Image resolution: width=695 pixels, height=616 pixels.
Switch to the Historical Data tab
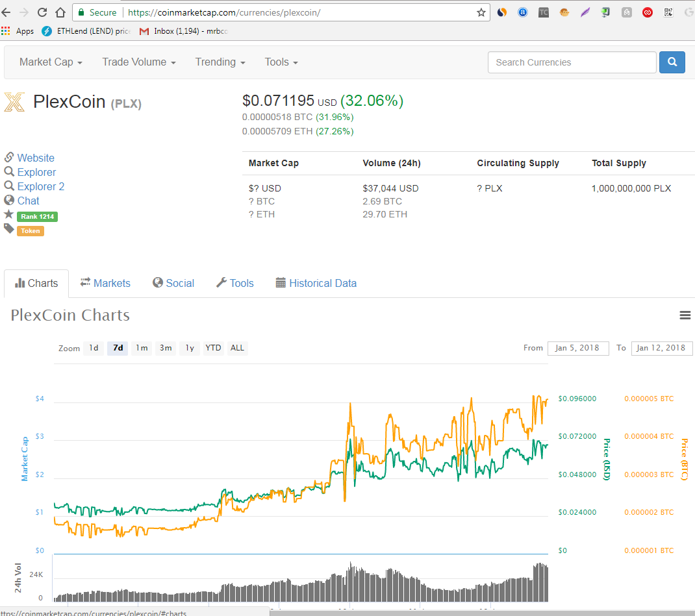coord(316,283)
